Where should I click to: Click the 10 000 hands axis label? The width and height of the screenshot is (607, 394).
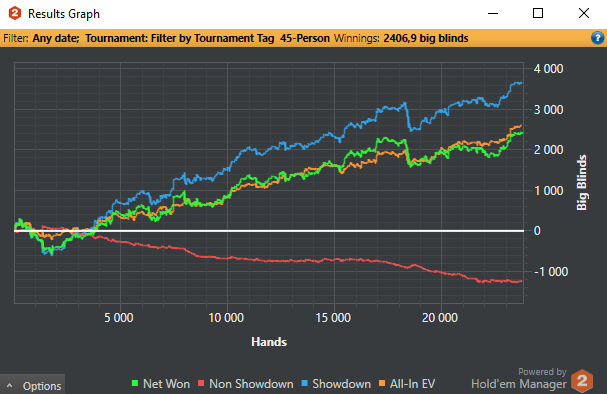pyautogui.click(x=226, y=318)
